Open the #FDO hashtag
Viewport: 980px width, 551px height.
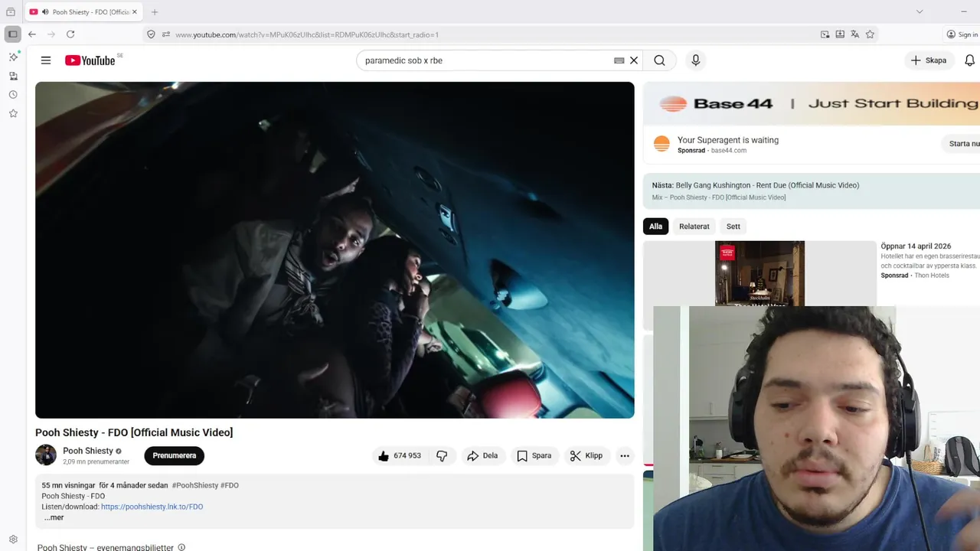tap(230, 485)
